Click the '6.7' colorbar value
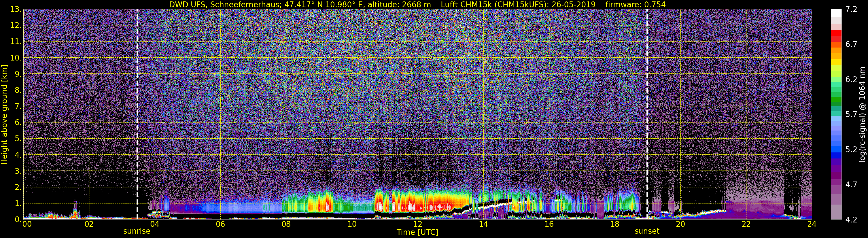Screen dimensions: 868x238 pyautogui.click(x=851, y=44)
